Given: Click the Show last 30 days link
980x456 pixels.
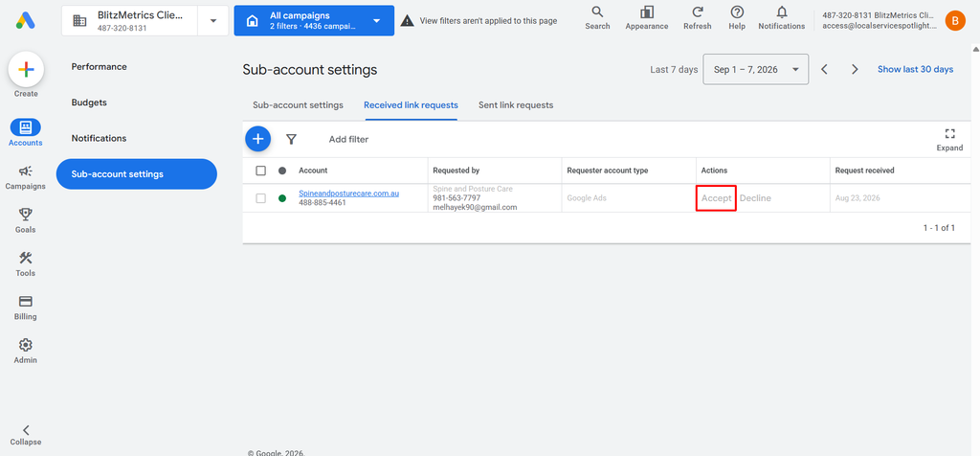Looking at the screenshot, I should 916,69.
